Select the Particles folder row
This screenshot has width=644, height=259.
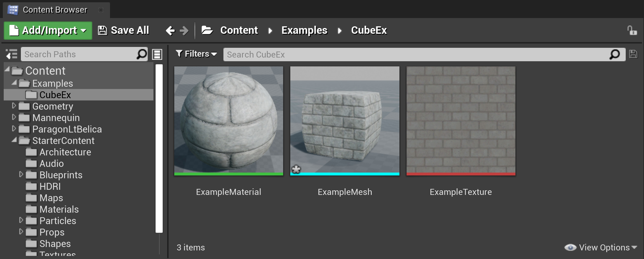(79, 221)
